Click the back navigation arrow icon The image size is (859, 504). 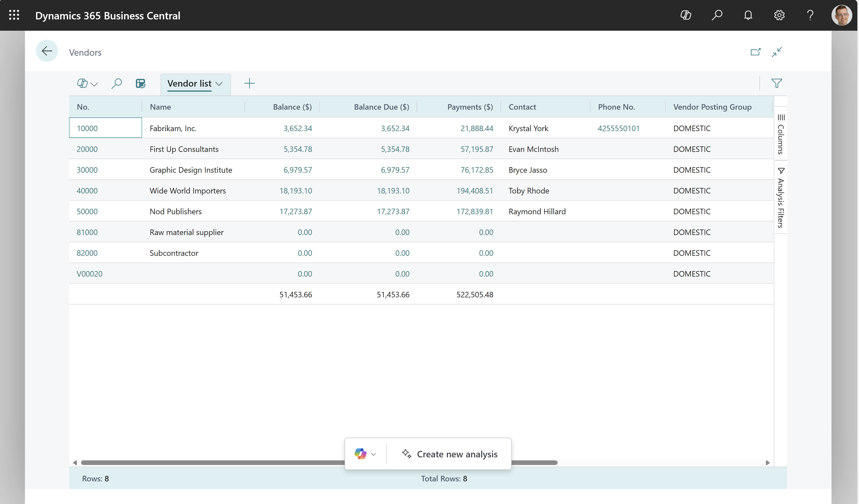coord(47,51)
